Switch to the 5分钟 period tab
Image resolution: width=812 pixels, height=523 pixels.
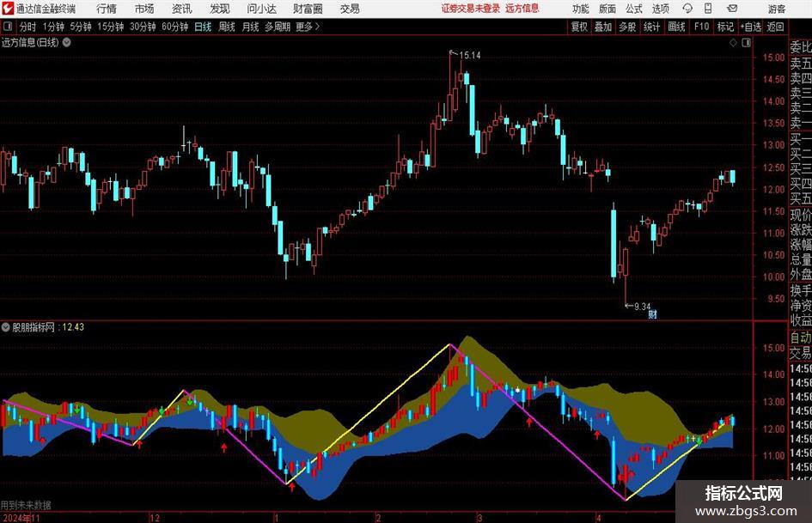tap(81, 27)
